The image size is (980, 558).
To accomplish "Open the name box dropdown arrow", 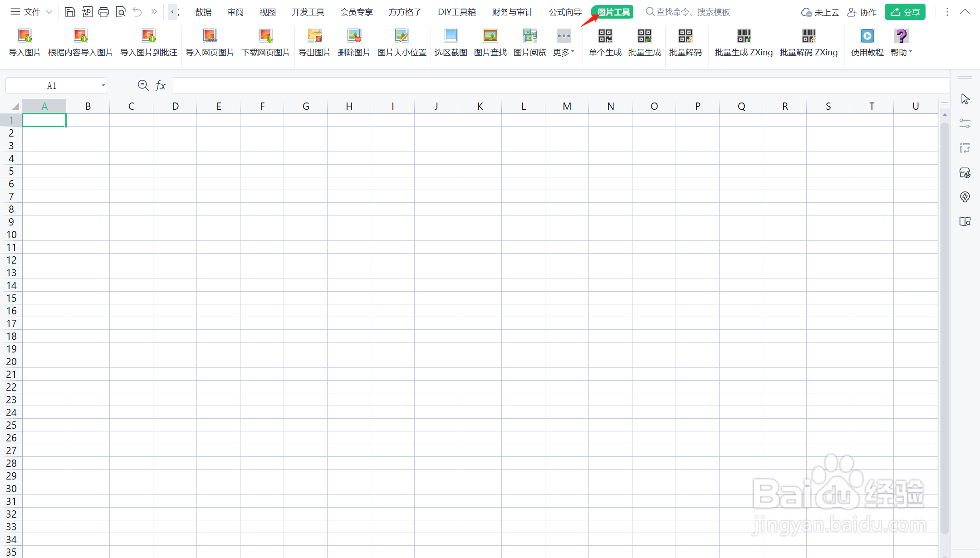I will tap(103, 85).
